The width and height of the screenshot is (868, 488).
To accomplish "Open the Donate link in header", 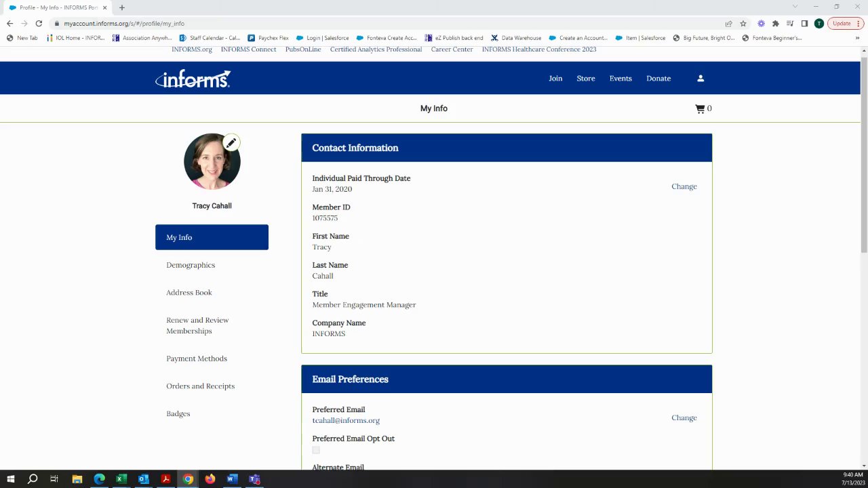I will 658,79.
